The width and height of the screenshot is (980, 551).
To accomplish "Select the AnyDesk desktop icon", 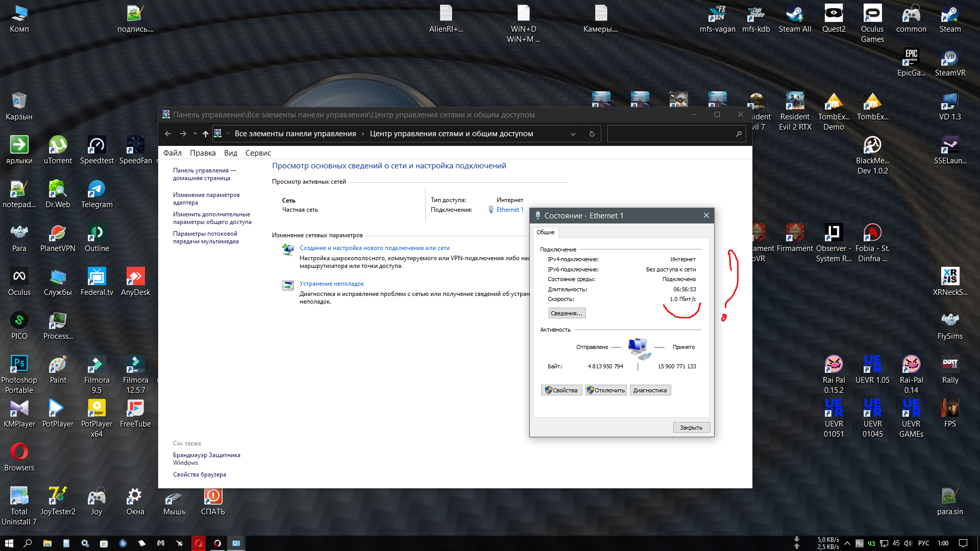I will tap(135, 282).
